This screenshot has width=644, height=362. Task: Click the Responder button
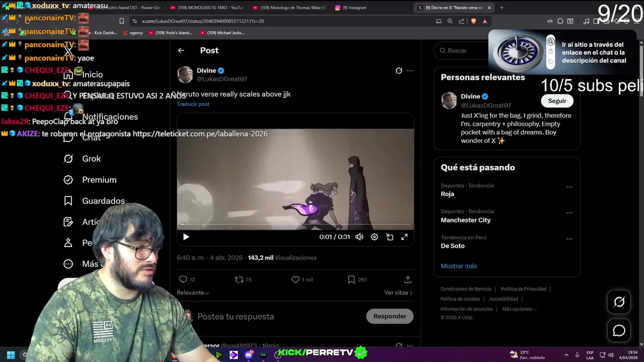click(x=390, y=316)
